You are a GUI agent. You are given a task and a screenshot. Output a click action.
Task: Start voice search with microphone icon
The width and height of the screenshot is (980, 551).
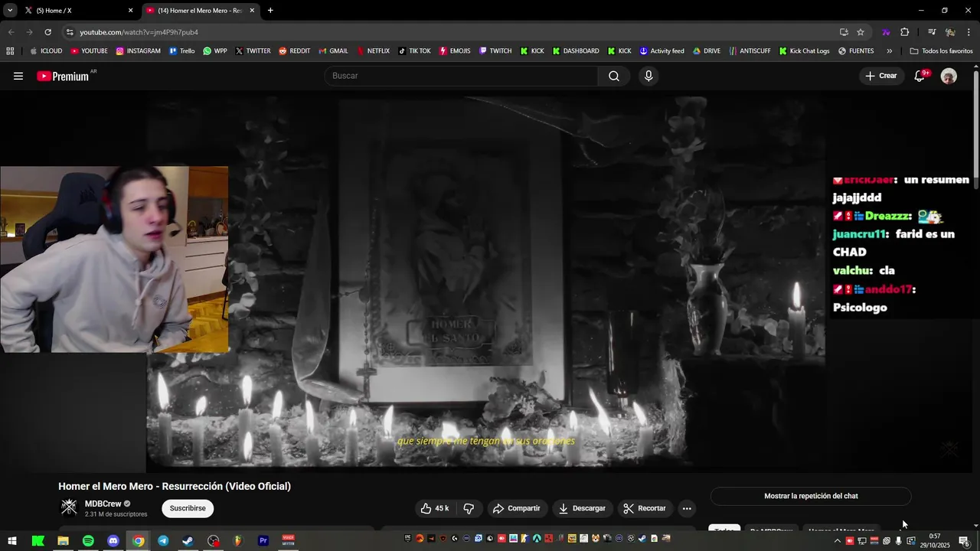pyautogui.click(x=648, y=76)
